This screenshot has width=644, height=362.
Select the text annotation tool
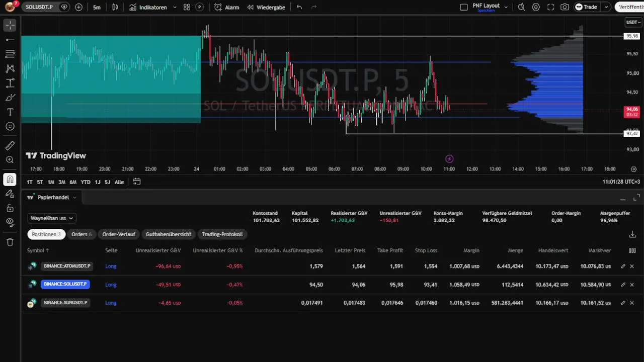tap(10, 112)
